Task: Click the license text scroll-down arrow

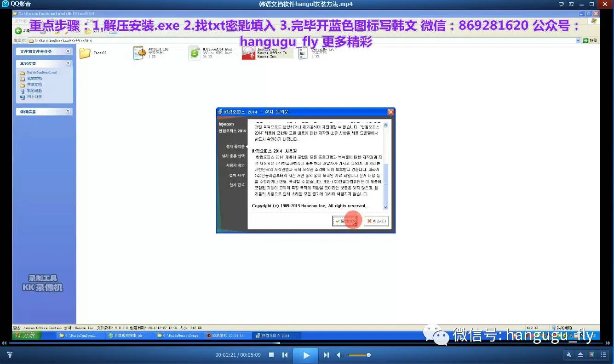Action: click(x=386, y=207)
